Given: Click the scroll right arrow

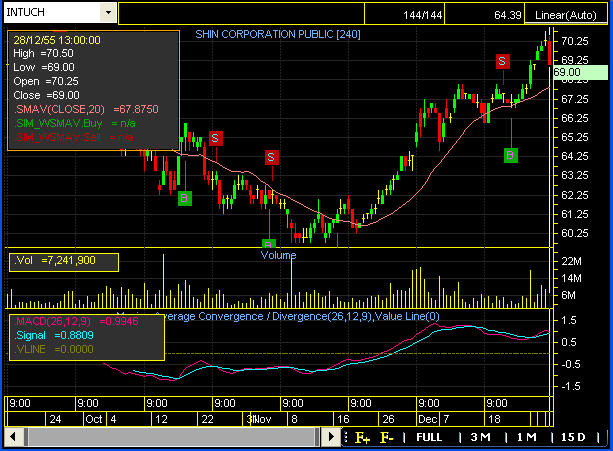Looking at the screenshot, I should coord(331,437).
